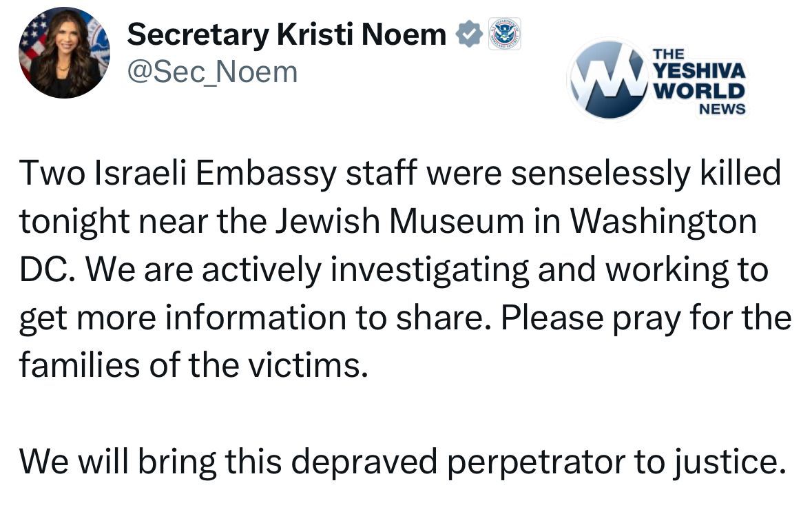The image size is (812, 523).
Task: Click the gray verified checkmark badge
Action: pyautogui.click(x=469, y=34)
